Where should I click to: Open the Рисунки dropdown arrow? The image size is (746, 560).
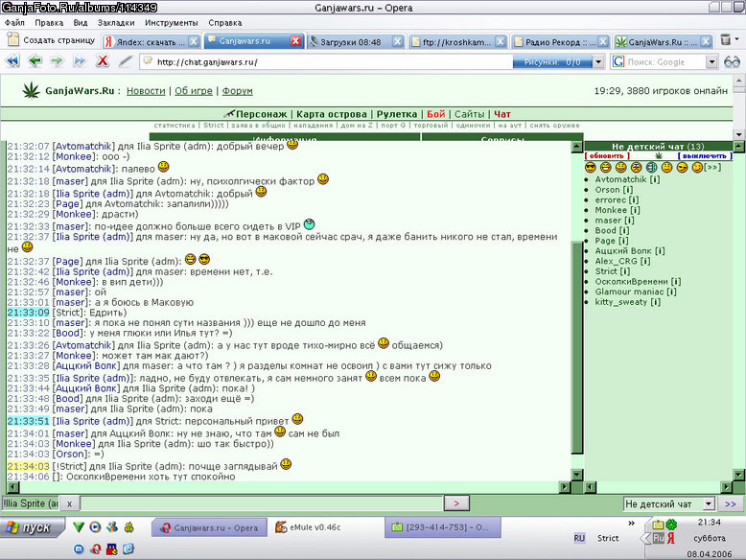click(598, 62)
